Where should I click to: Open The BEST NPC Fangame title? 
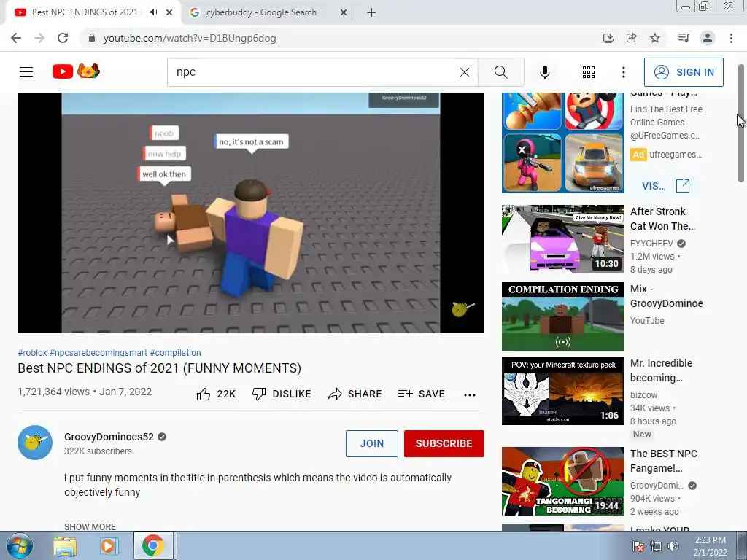(x=664, y=461)
